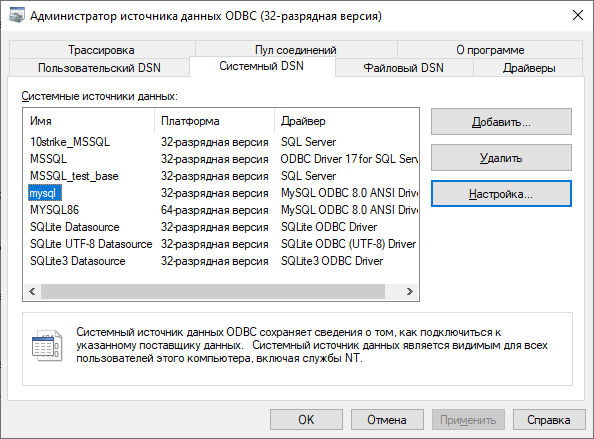Select the Файловый DSN tab
This screenshot has height=439, width=594.
(x=403, y=68)
